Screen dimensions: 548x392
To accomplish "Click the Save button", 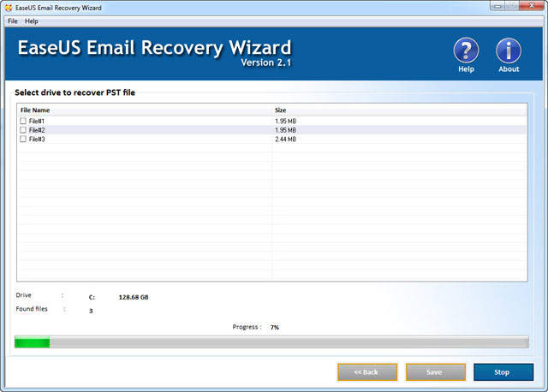I will click(436, 372).
